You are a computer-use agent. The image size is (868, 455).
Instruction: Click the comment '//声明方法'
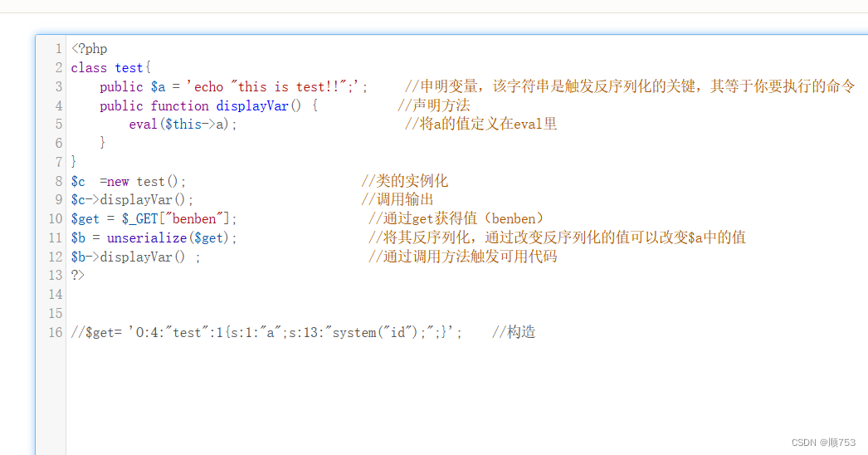433,105
